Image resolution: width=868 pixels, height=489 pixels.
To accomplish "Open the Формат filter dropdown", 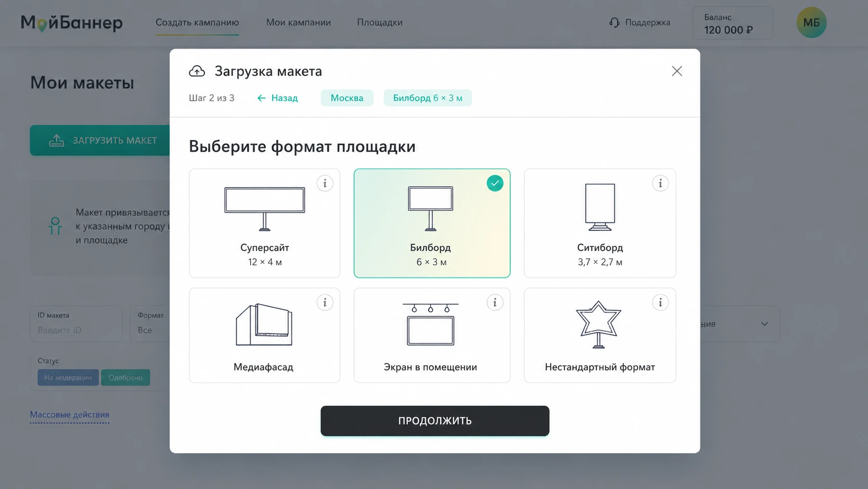I will pyautogui.click(x=151, y=324).
